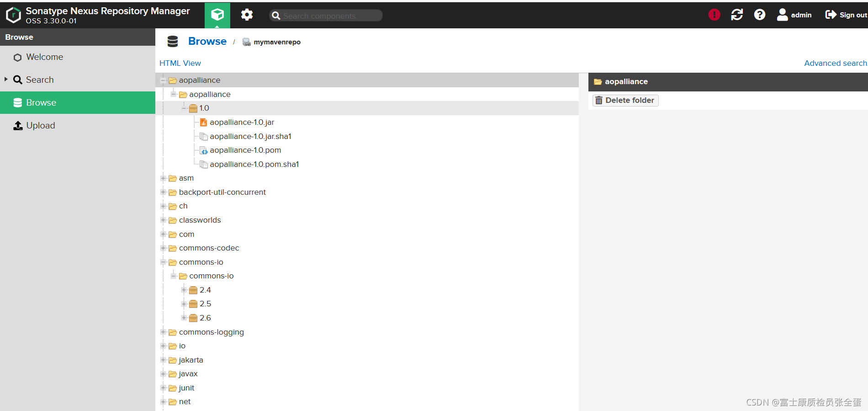Expand the Search sidebar arrow
Viewport: 868px width, 411px height.
pyautogui.click(x=6, y=80)
